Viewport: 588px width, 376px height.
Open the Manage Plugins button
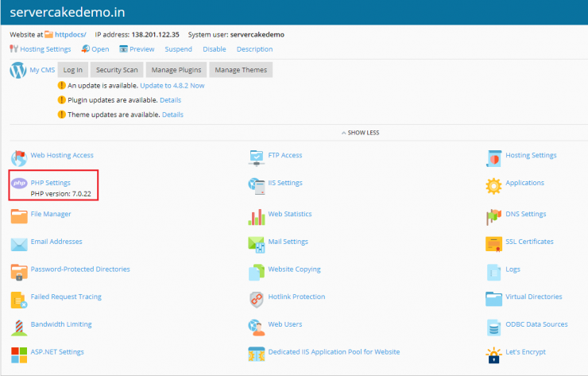[176, 70]
